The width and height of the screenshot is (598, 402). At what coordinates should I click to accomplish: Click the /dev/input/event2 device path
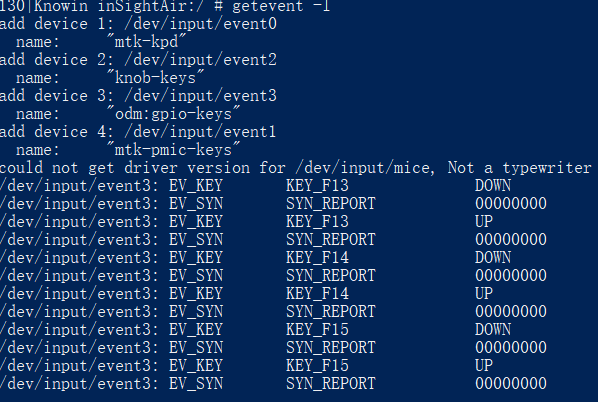(x=200, y=60)
